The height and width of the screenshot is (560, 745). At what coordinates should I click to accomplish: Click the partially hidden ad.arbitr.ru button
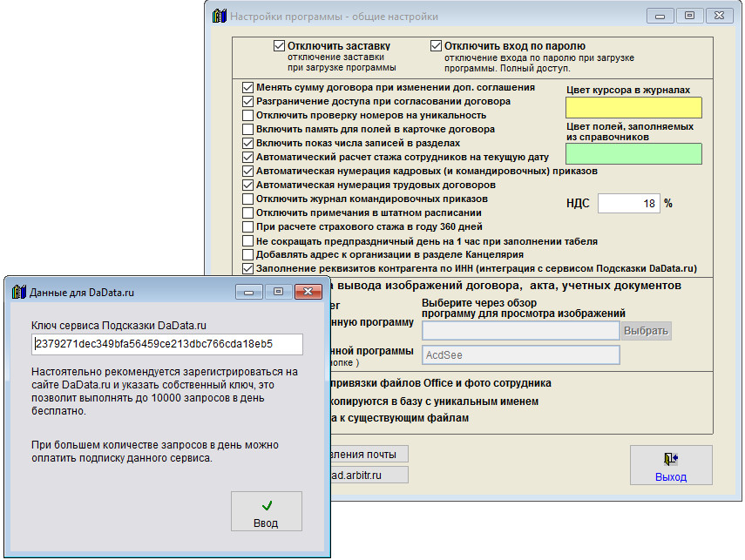point(369,475)
